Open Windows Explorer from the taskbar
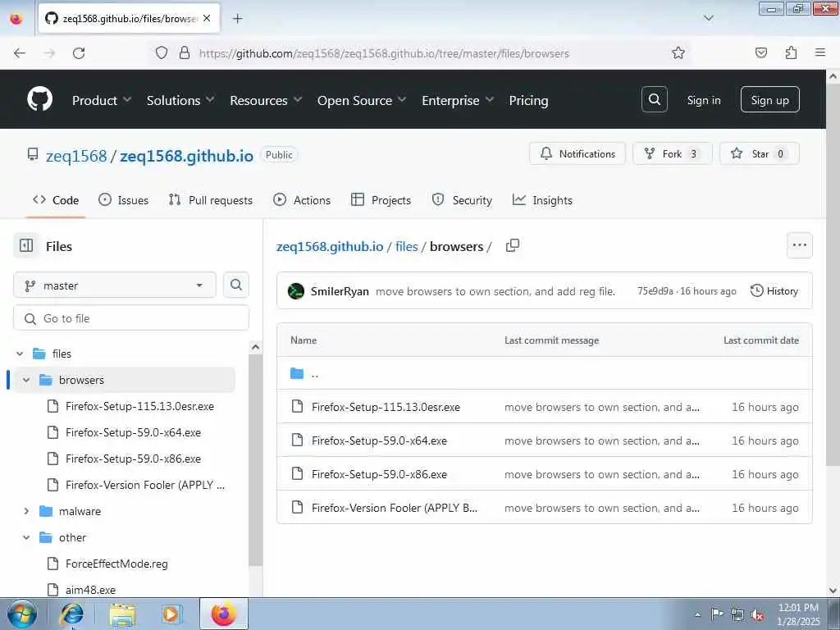The width and height of the screenshot is (840, 630). pyautogui.click(x=122, y=614)
